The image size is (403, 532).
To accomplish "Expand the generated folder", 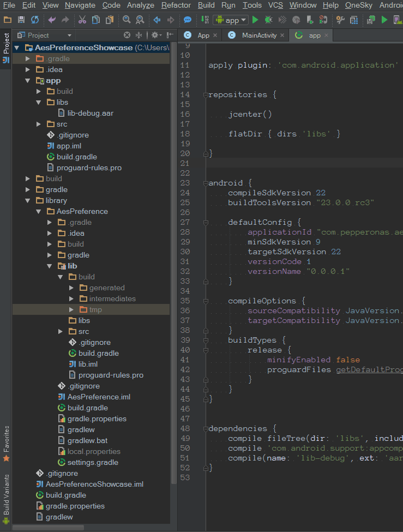I will [x=71, y=288].
